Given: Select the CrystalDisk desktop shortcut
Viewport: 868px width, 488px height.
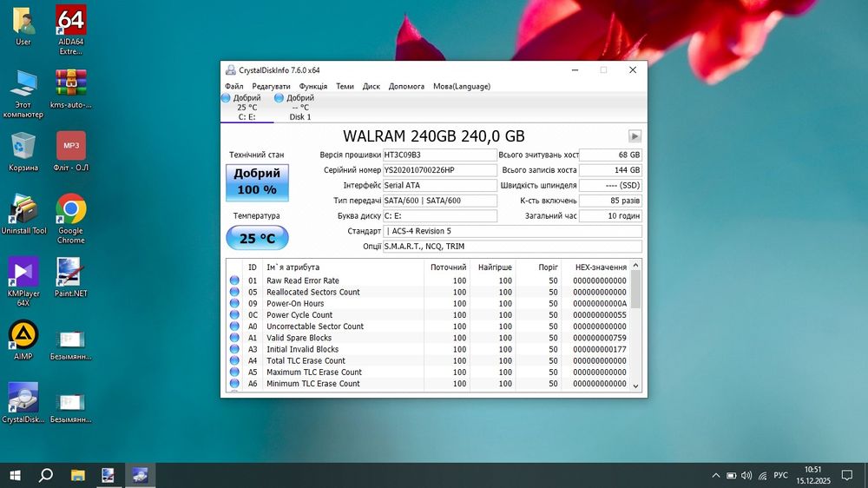Looking at the screenshot, I should point(23,403).
